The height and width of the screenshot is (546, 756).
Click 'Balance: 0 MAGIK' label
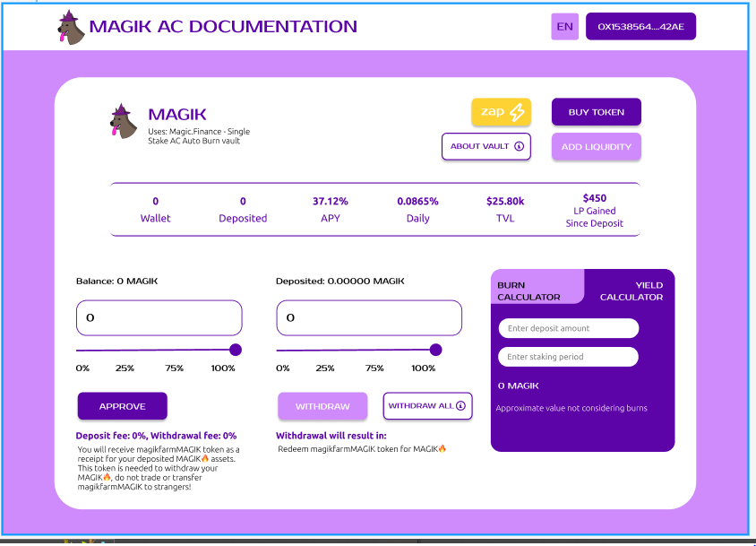(116, 281)
